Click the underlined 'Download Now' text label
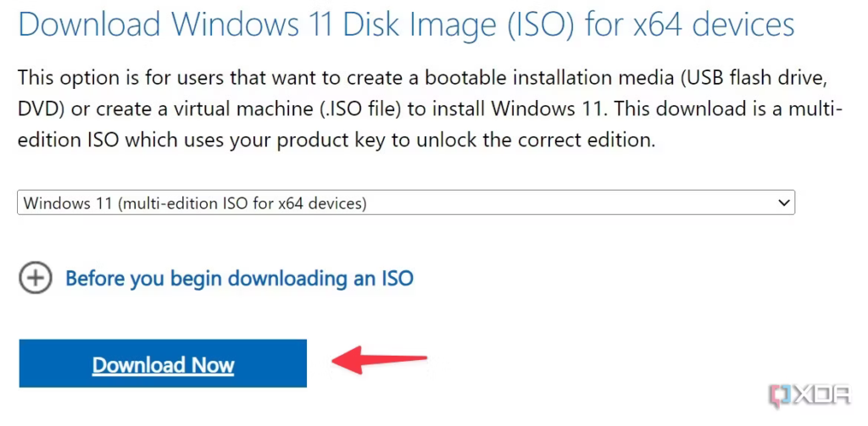The image size is (868, 426). tap(163, 365)
